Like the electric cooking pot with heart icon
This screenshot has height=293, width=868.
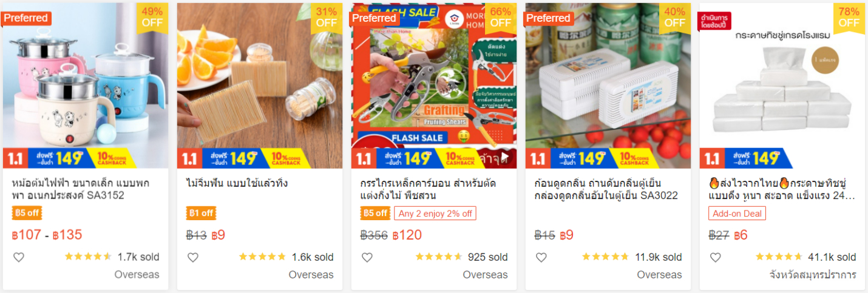(x=19, y=257)
